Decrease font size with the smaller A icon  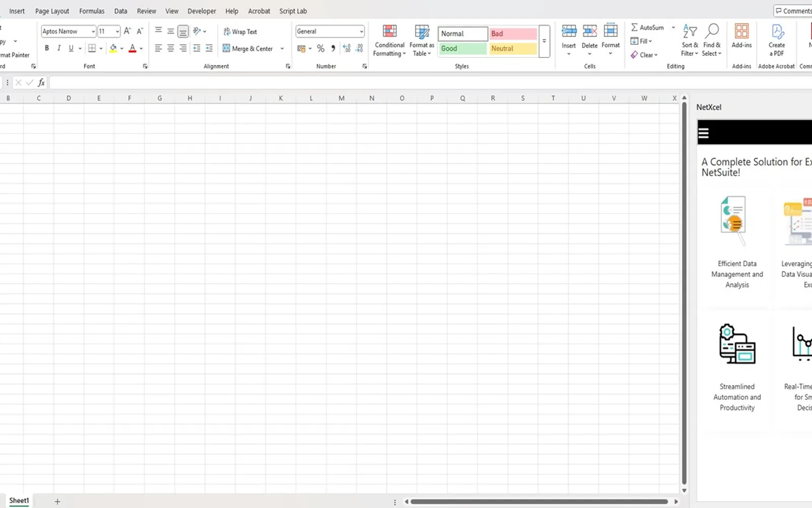pyautogui.click(x=140, y=31)
